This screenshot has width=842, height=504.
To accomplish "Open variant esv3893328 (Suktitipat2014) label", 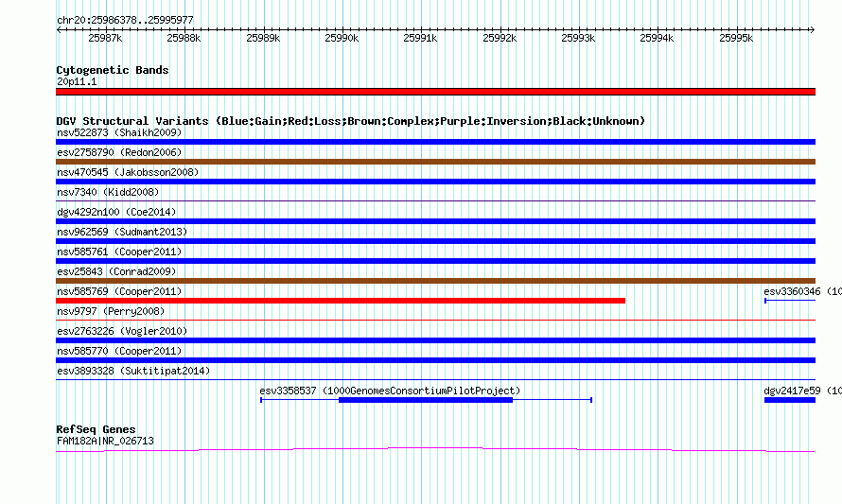I will coord(133,371).
